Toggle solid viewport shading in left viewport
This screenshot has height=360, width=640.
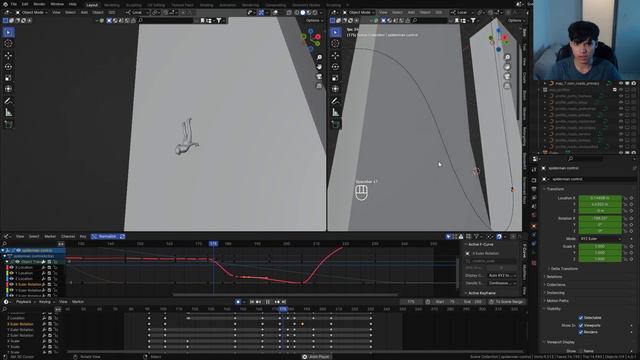click(302, 13)
